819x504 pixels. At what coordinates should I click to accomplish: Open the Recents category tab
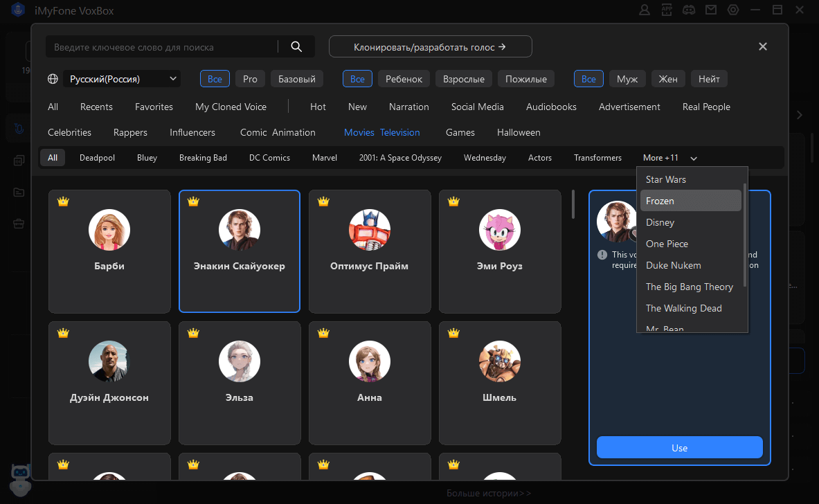[96, 107]
